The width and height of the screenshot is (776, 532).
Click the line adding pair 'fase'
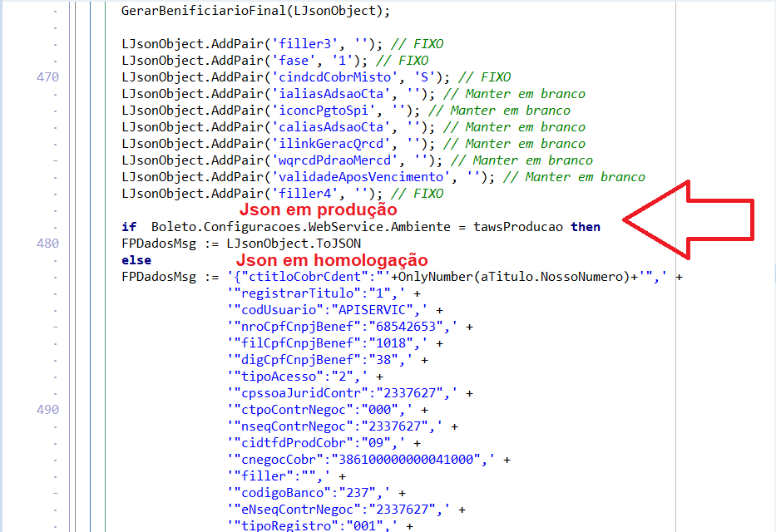[x=274, y=61]
